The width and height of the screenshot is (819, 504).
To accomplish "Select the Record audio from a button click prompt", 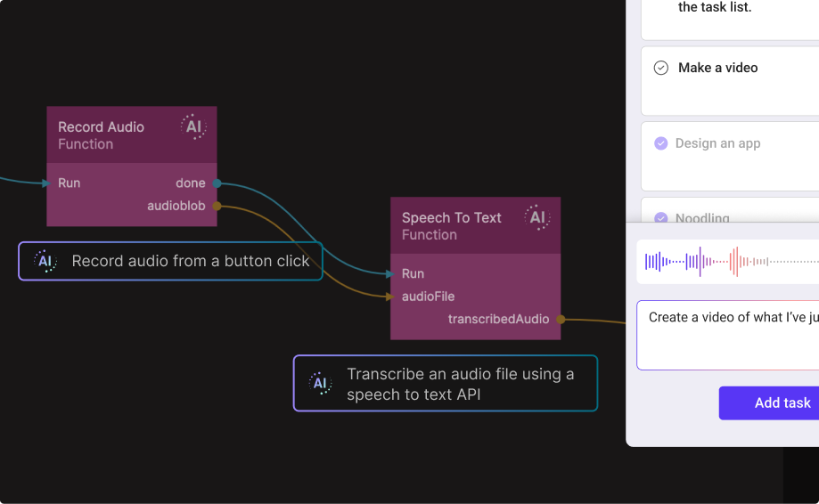I will pos(190,261).
